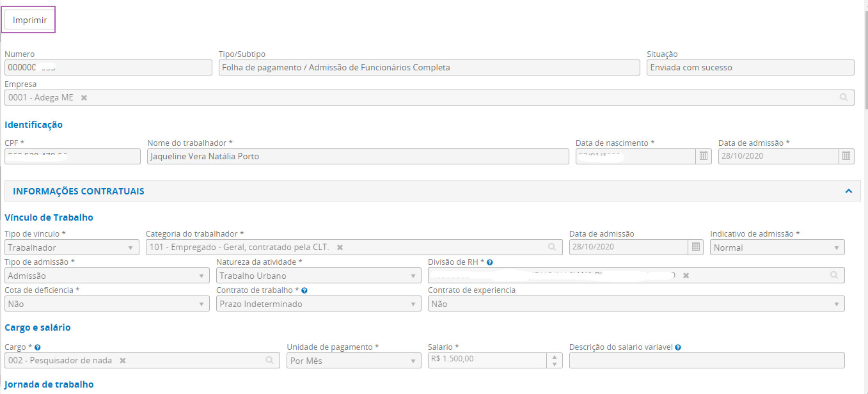
Task: Clear the Empresa 0001 - Adega ME selection
Action: [x=84, y=98]
